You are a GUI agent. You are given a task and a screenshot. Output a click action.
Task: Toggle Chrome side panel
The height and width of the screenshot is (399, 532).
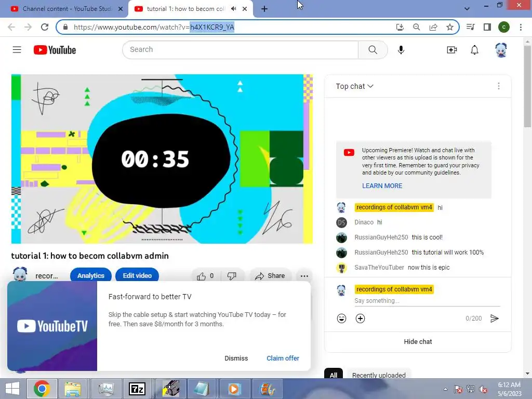tap(487, 27)
